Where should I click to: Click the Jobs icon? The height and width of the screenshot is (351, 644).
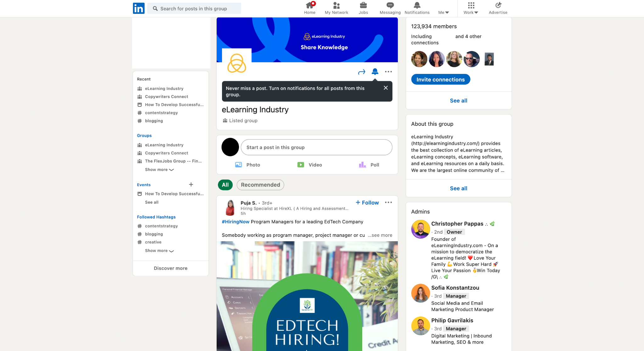point(363,8)
